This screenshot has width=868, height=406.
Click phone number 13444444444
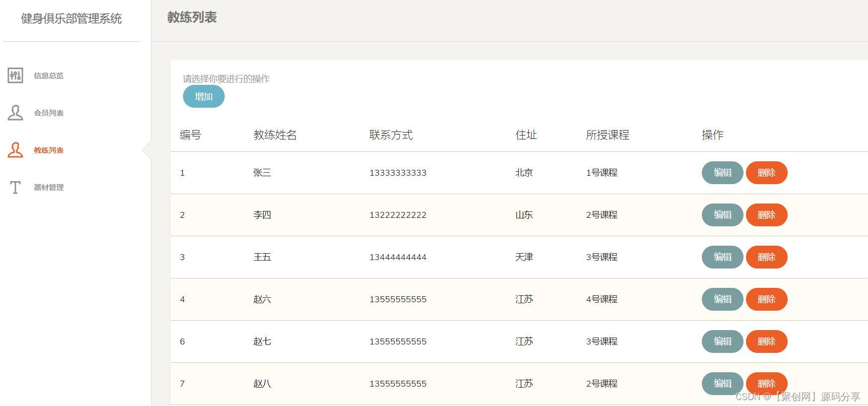[x=398, y=257]
